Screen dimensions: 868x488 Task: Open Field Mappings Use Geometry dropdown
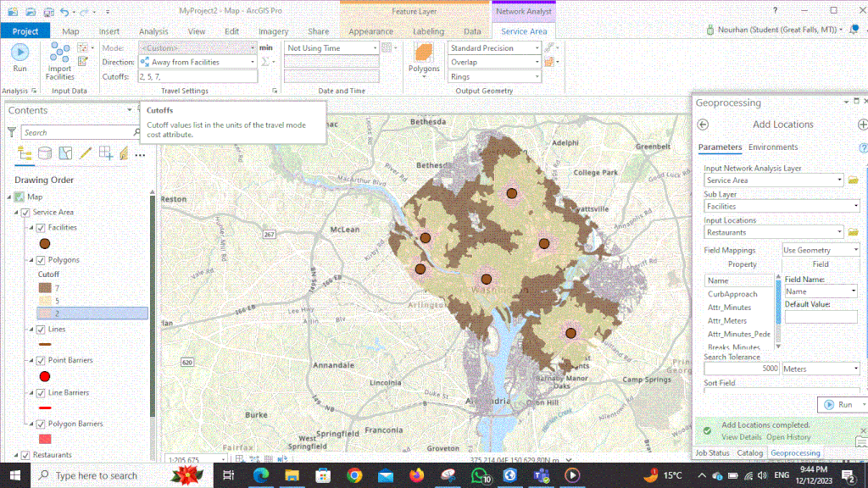tap(821, 250)
